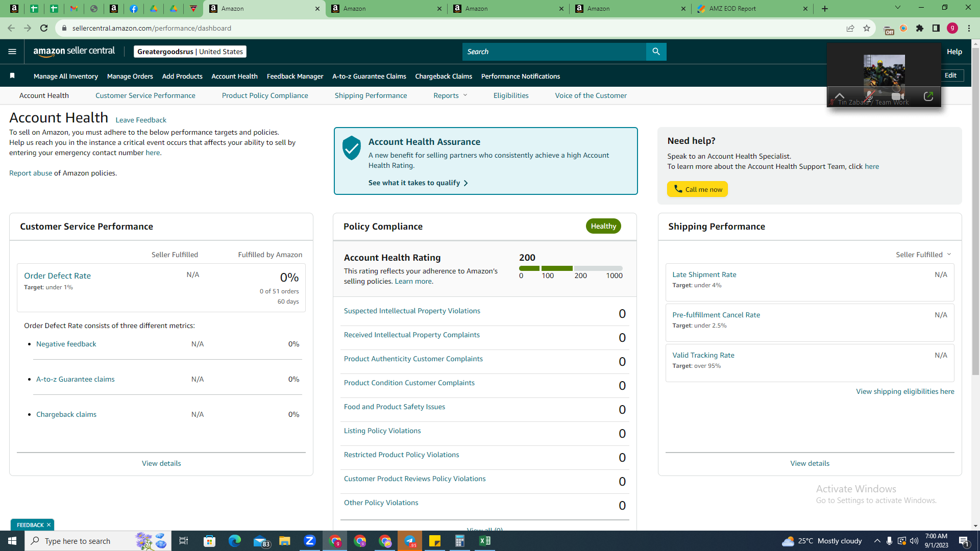
Task: Open Voice of the Customer tab
Action: (x=591, y=95)
